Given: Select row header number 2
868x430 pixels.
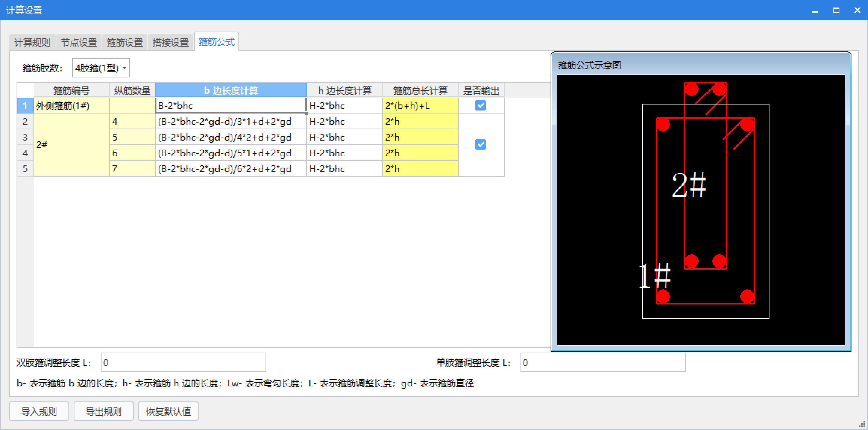Looking at the screenshot, I should click(25, 121).
